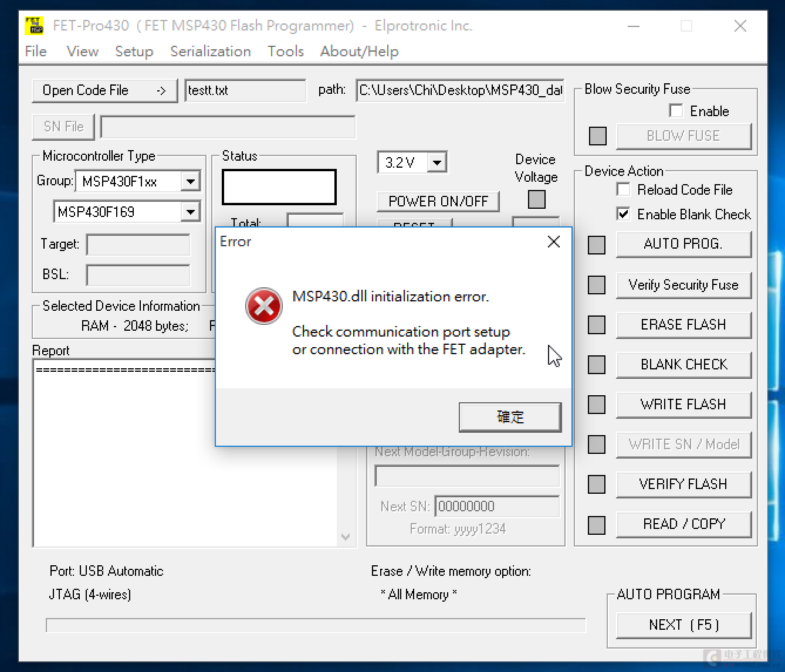Click the Open Code File button
The width and height of the screenshot is (785, 672).
coord(104,90)
